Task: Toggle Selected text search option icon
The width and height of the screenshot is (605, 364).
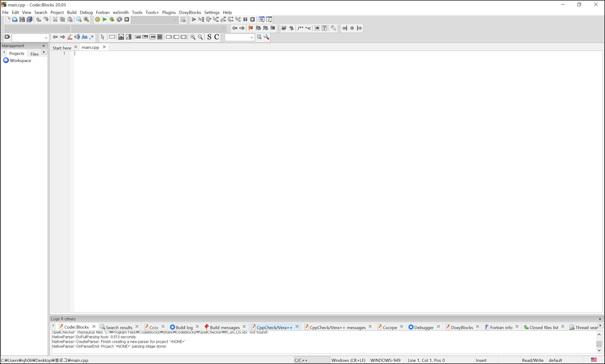Action: [x=77, y=37]
